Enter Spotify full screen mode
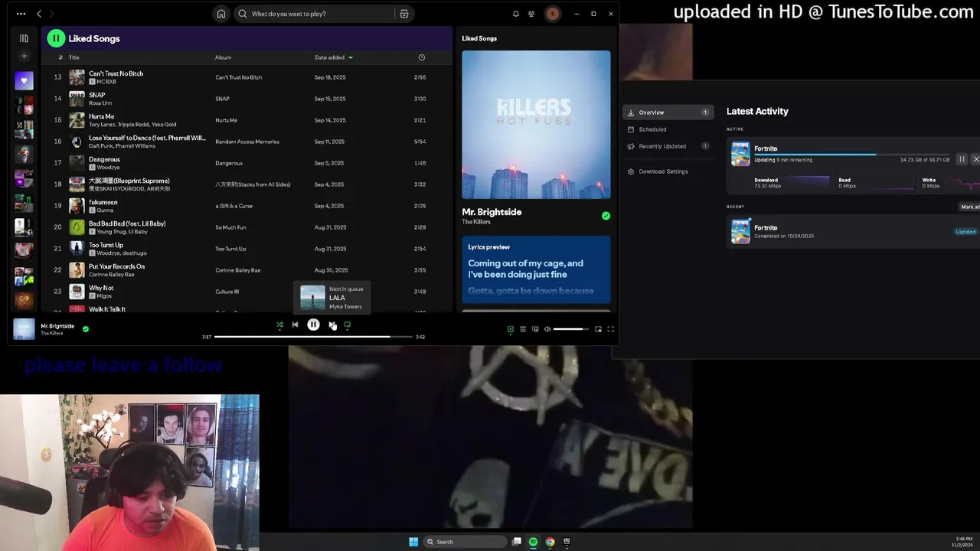This screenshot has width=980, height=551. tap(610, 329)
